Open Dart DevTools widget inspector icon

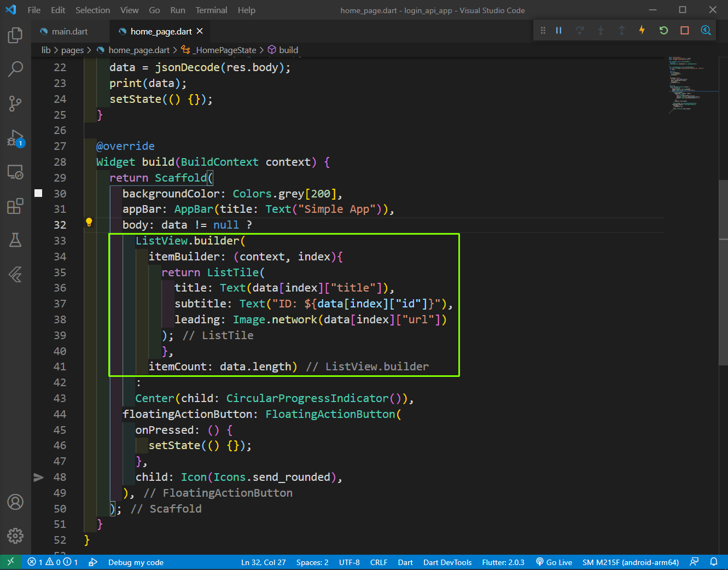pos(706,31)
